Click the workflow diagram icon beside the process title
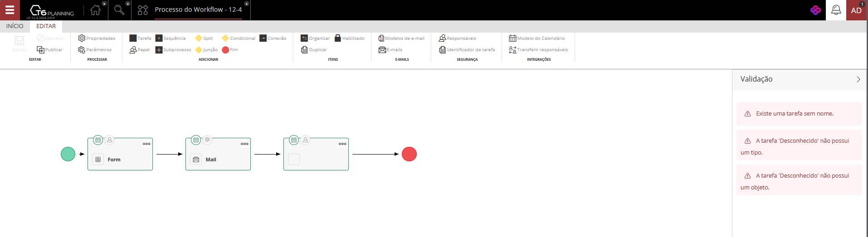The image size is (868, 237). point(143,10)
